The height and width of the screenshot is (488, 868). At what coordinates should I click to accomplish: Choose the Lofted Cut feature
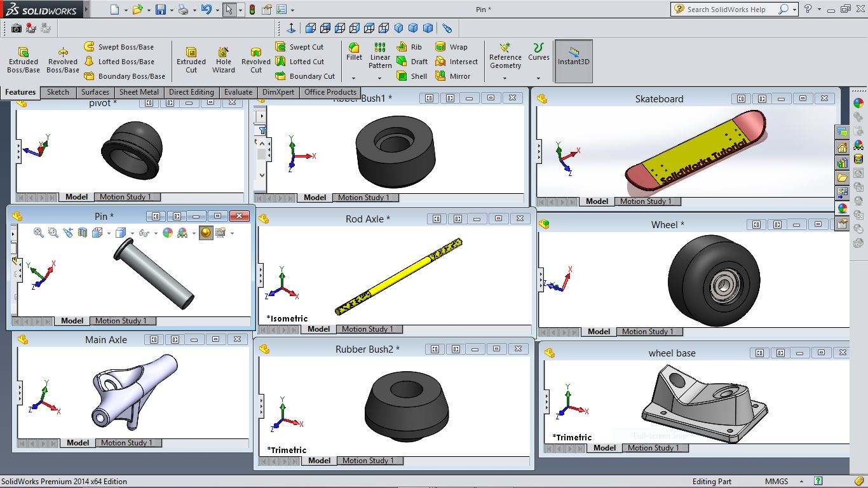pos(299,62)
